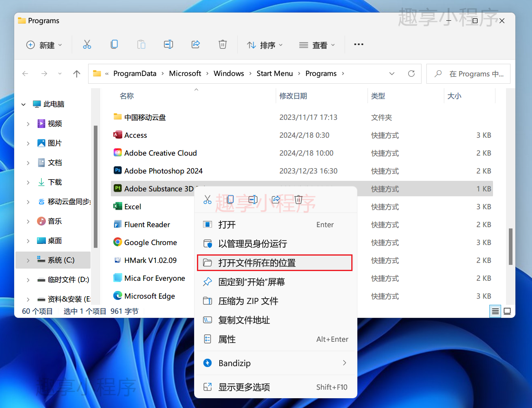Switch to details view icon in status bar
532x408 pixels.
[x=495, y=311]
